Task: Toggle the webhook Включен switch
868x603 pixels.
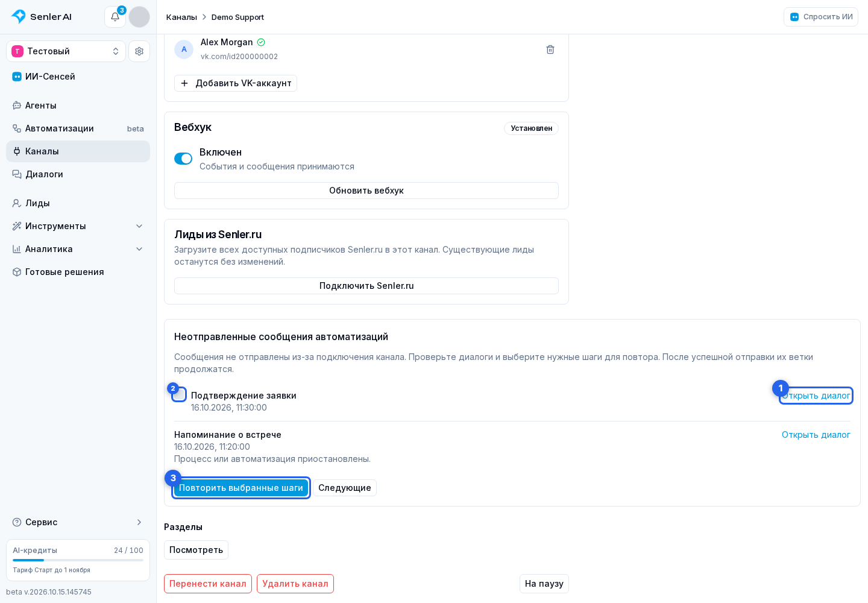Action: (x=183, y=159)
